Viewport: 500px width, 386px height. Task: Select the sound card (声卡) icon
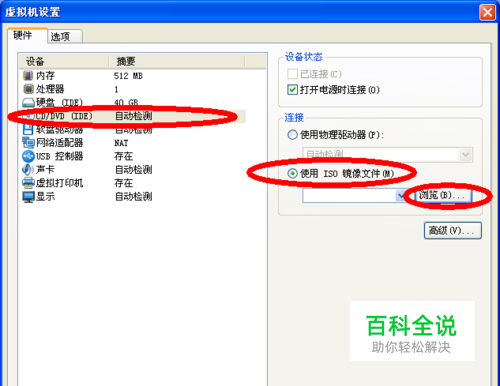click(28, 169)
